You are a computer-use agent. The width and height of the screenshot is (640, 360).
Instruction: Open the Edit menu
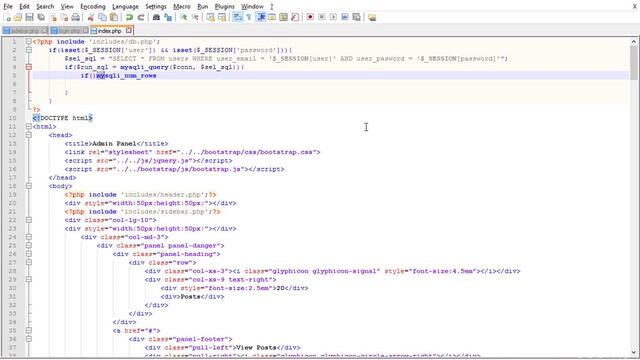[24, 7]
